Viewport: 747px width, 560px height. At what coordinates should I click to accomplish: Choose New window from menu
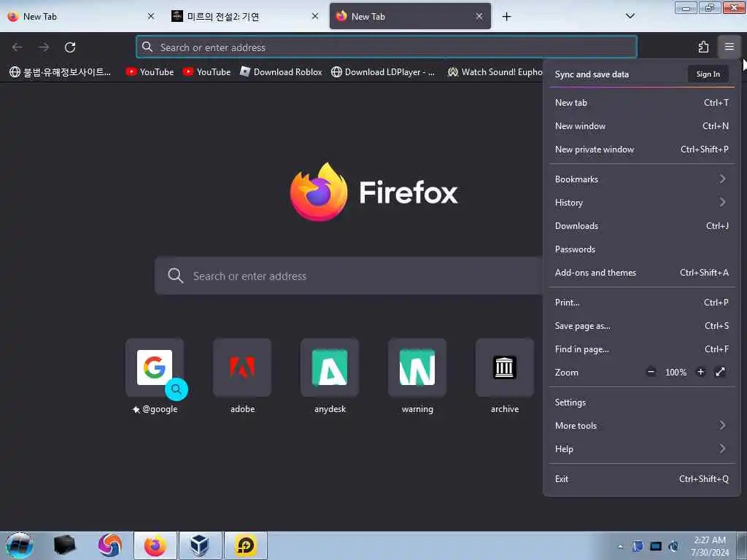pos(642,125)
